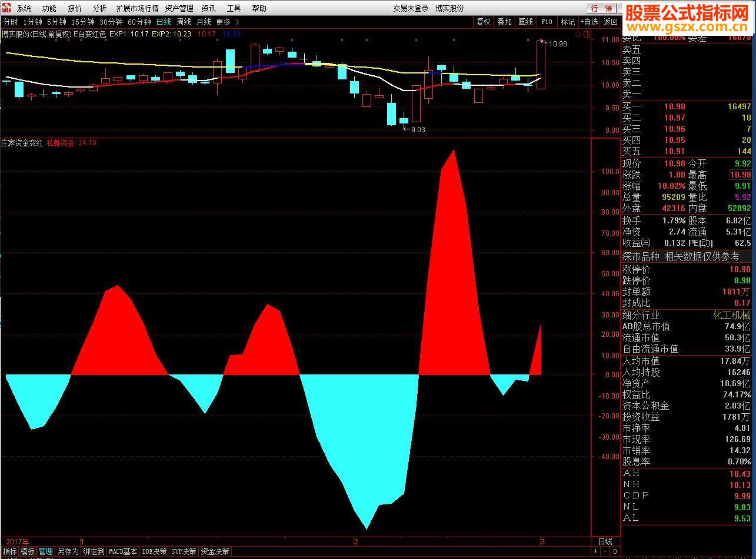756x559 pixels.
Task: Click the 日线 label at the bottom right
Action: (605, 541)
